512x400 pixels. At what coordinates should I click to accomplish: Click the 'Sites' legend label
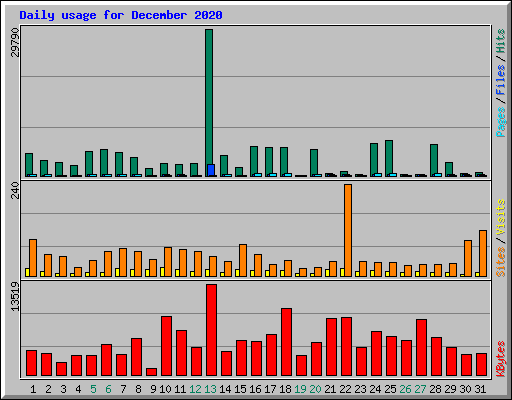click(501, 262)
